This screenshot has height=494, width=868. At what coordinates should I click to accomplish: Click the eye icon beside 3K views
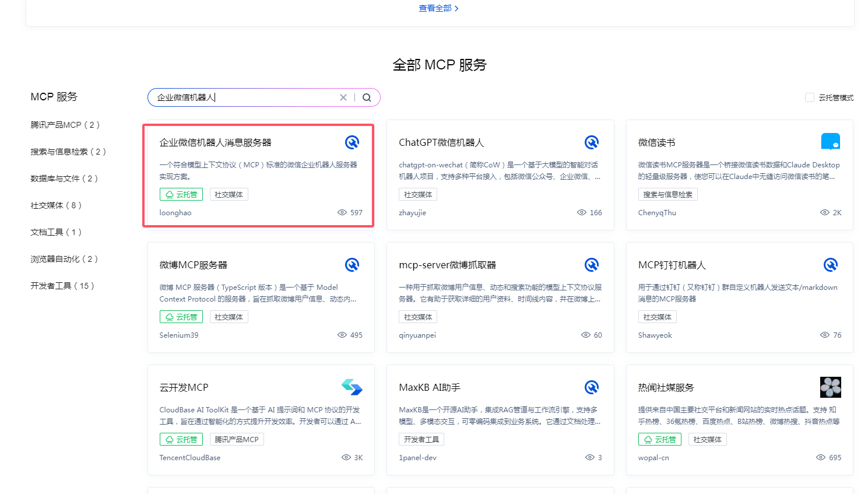tap(346, 457)
